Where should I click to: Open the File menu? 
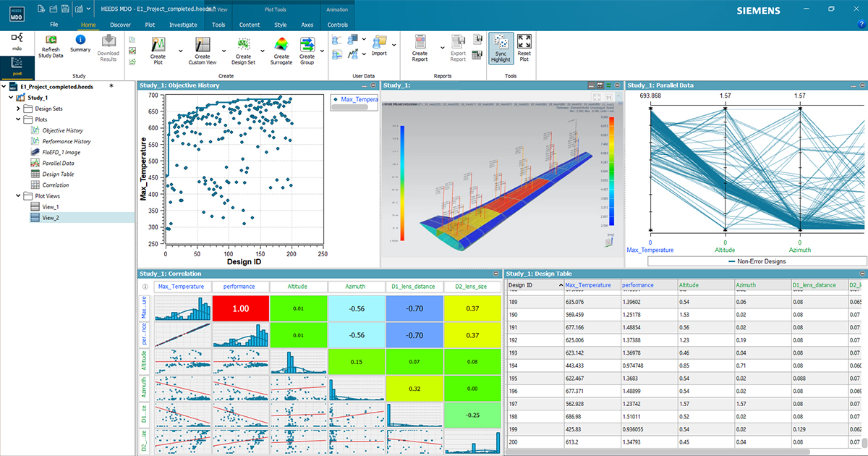[54, 25]
